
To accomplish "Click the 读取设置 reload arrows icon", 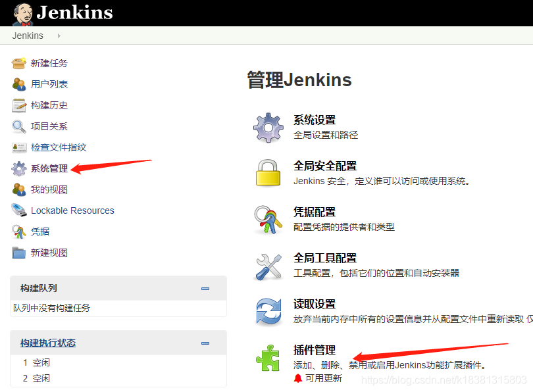I will point(268,312).
